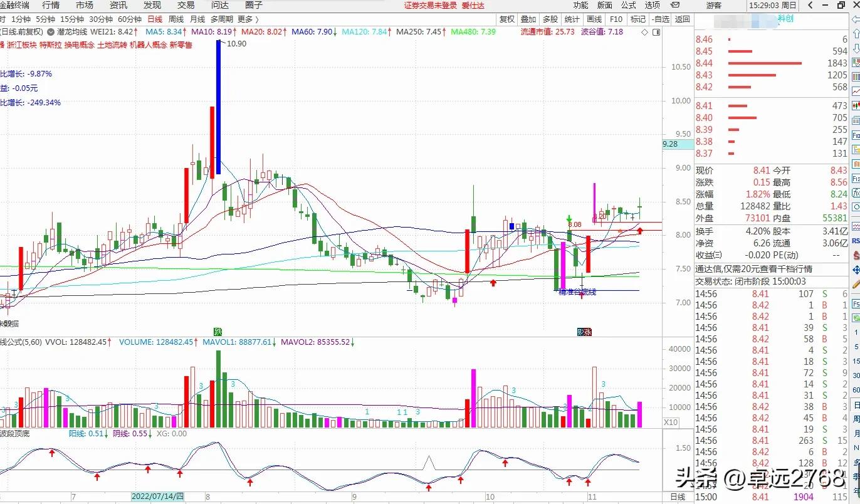Expand 更多 period options
860x504 pixels.
click(x=248, y=19)
